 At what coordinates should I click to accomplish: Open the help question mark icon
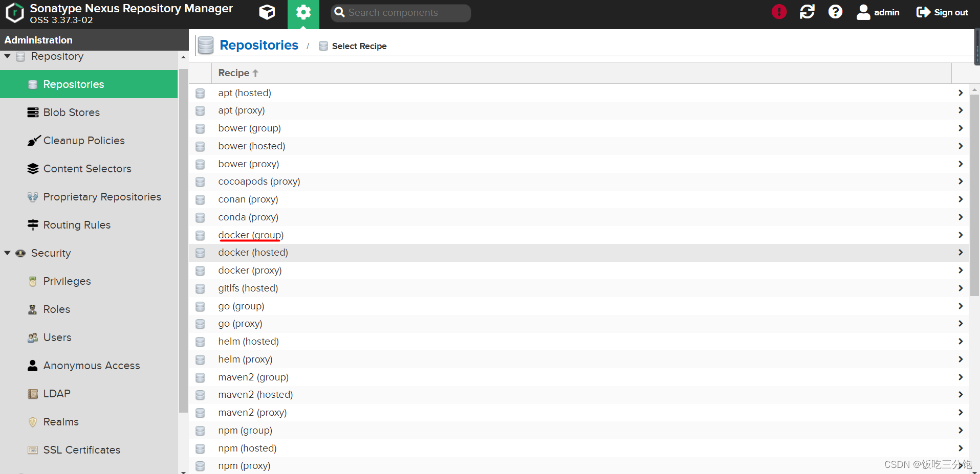click(x=835, y=12)
